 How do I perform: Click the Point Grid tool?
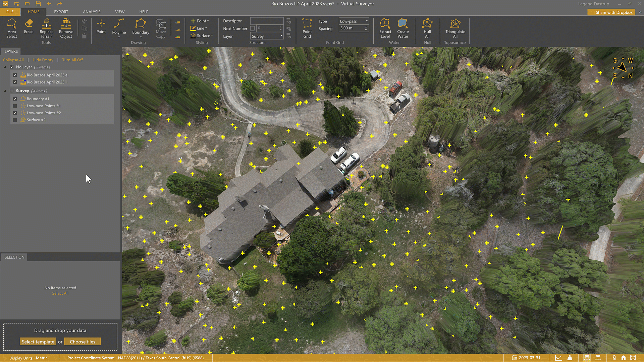(x=307, y=28)
